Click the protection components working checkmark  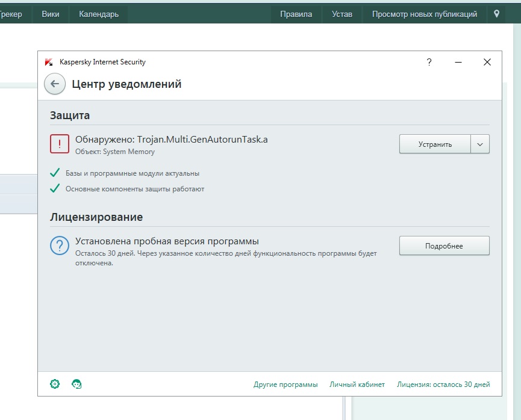click(55, 189)
